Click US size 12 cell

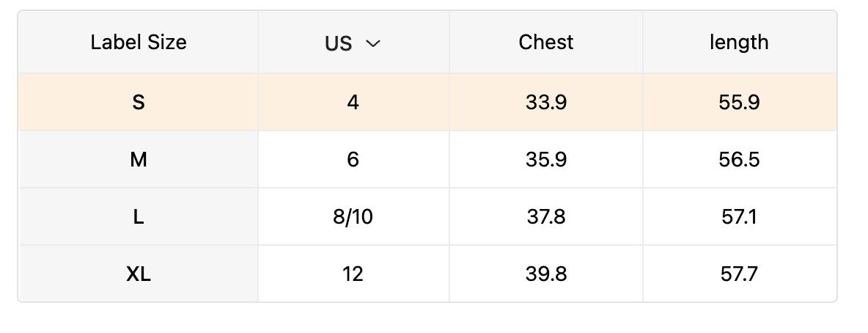coord(353,274)
